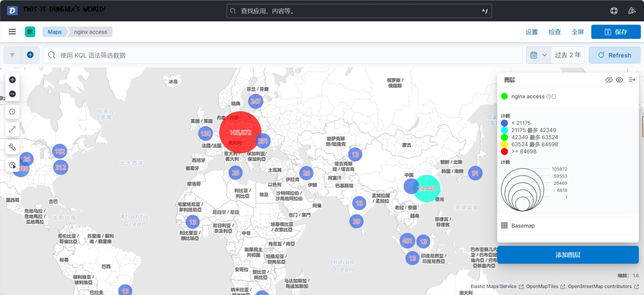Focus the KQL query input field
Screen dimensions: 644x295
283,55
